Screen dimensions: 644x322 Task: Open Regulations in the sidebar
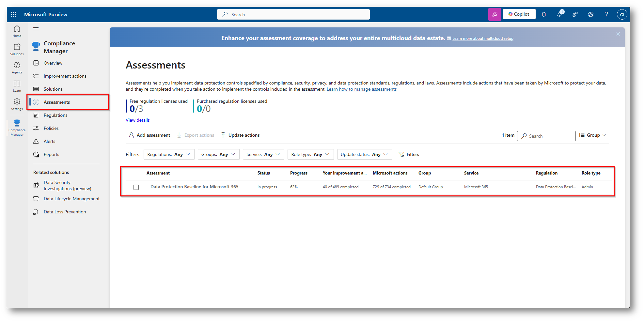click(x=55, y=115)
